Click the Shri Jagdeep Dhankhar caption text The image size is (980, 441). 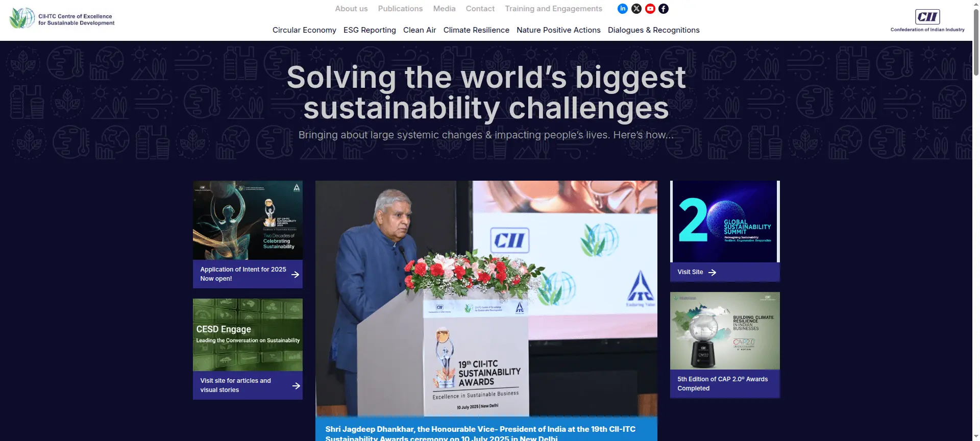(480, 433)
